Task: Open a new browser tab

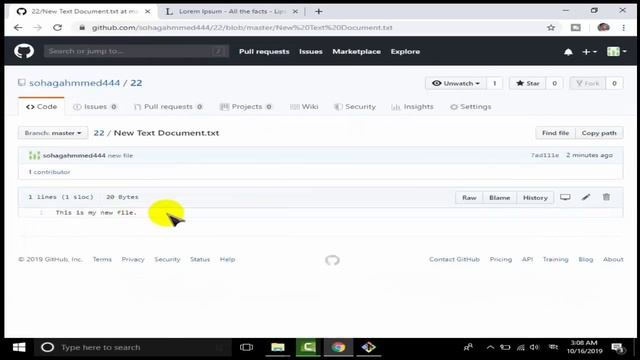Action: pos(319,11)
